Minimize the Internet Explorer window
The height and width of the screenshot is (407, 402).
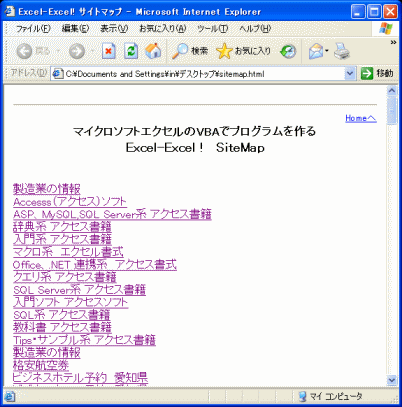tap(358, 12)
